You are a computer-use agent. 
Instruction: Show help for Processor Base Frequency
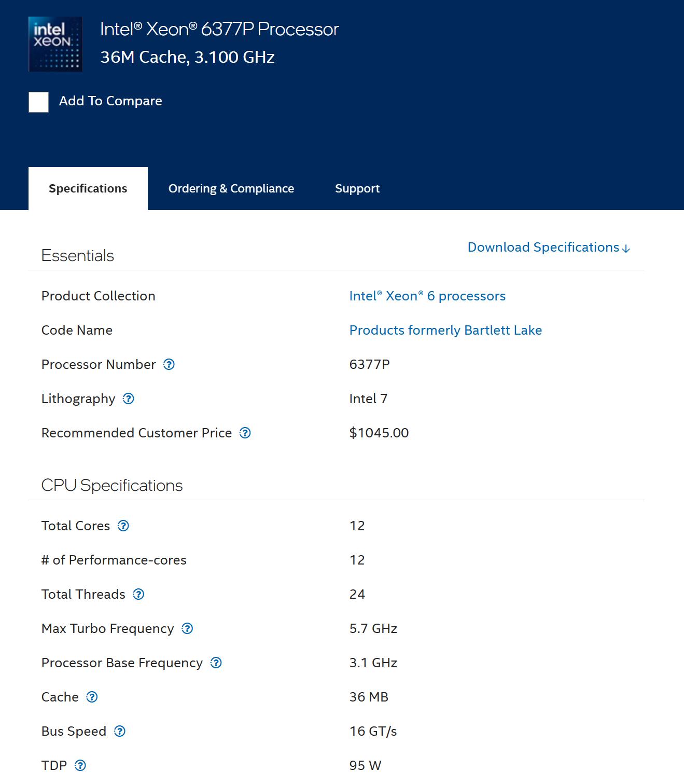pos(216,663)
